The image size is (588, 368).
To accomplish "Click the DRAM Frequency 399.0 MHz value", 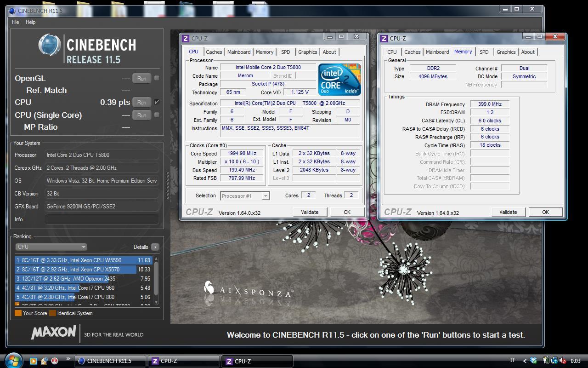I will pos(490,104).
